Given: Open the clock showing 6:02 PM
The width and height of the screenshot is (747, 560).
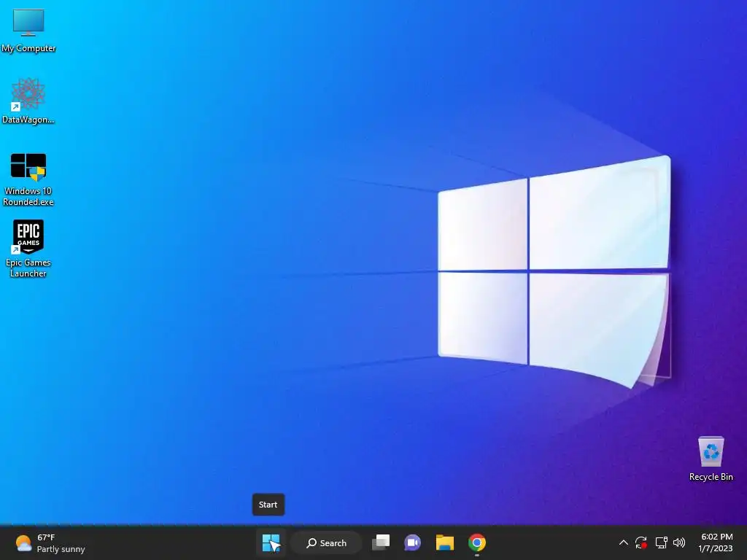Looking at the screenshot, I should (716, 537).
